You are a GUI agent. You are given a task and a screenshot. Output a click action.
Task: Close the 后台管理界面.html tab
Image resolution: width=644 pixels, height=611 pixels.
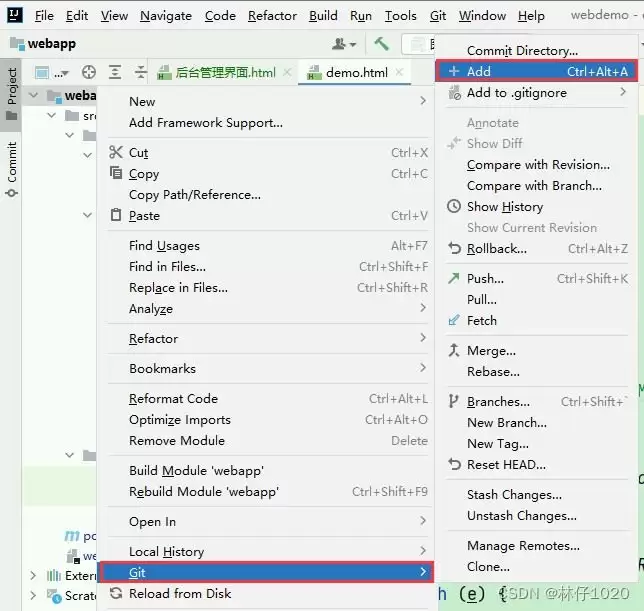coord(287,72)
